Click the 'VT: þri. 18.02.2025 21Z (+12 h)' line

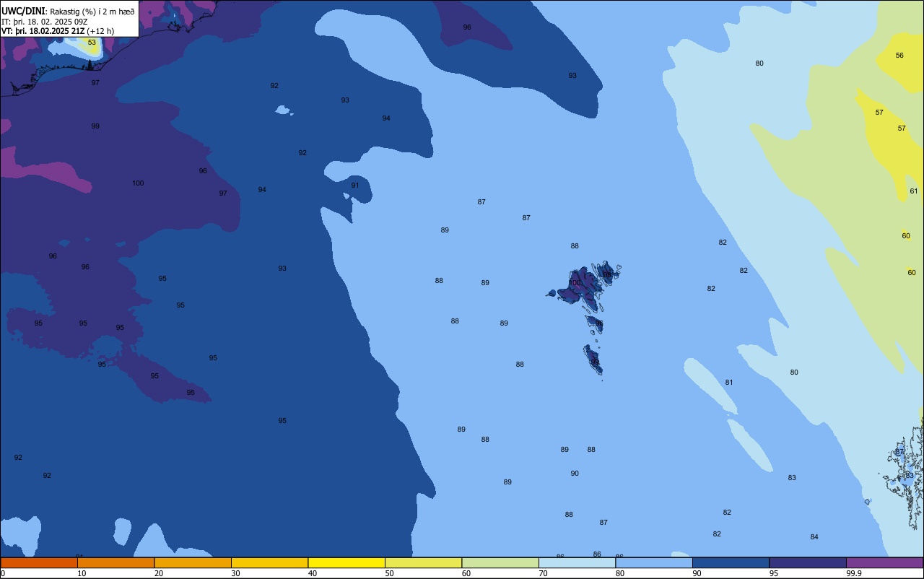[58, 31]
